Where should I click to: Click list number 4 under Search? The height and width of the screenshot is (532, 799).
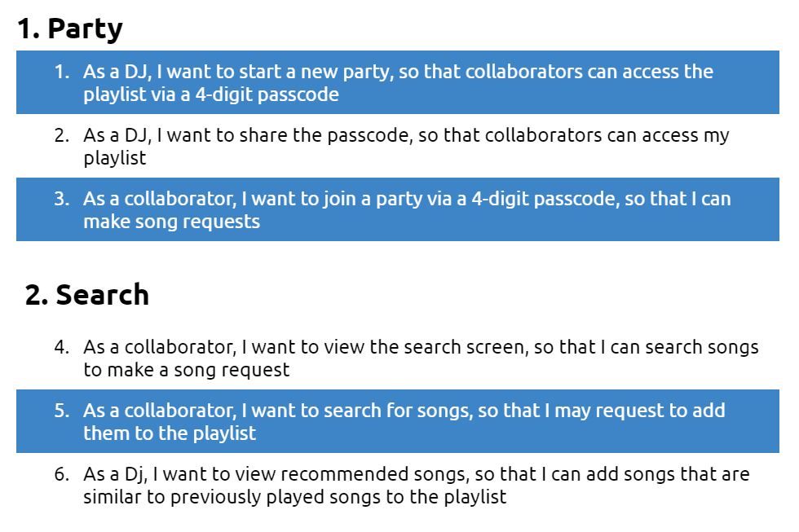(62, 347)
